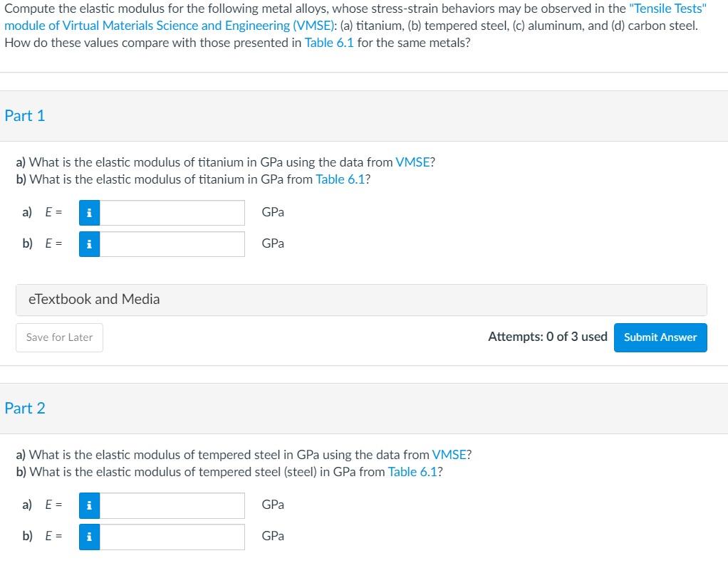Click the "Attempts: 0 of 3 used" text
Viewport: 728px width, 563px height.
(x=547, y=337)
